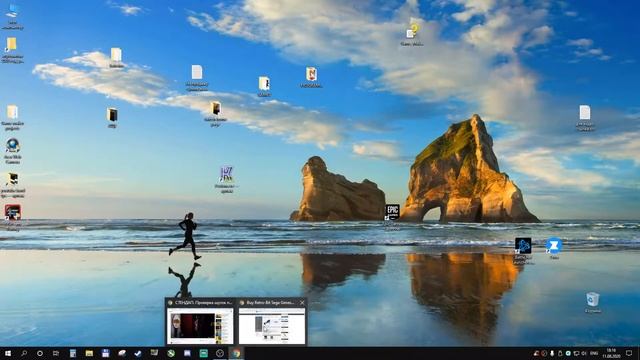Select the purple JK desktop shortcut

point(226,179)
